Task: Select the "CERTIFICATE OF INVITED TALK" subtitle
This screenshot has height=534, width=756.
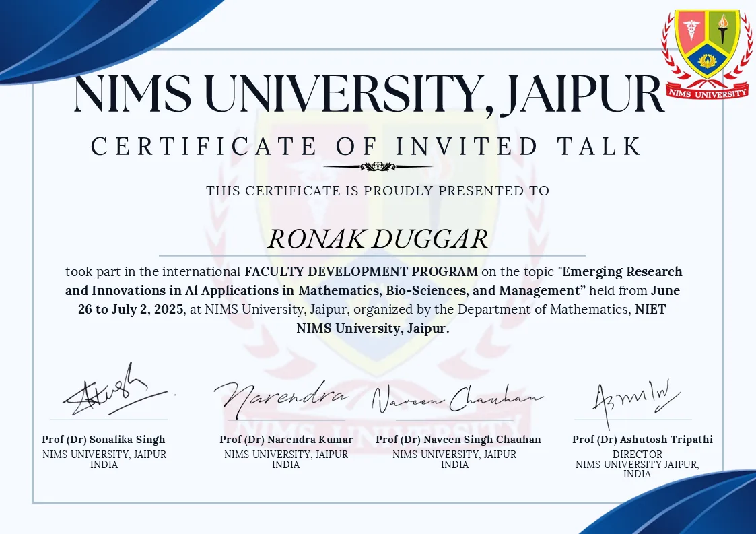Action: coord(366,146)
